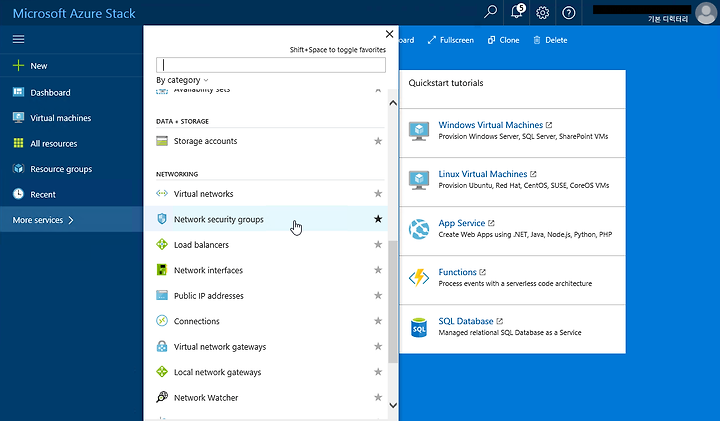
Task: Click the App Service globe icon
Action: coord(419,229)
